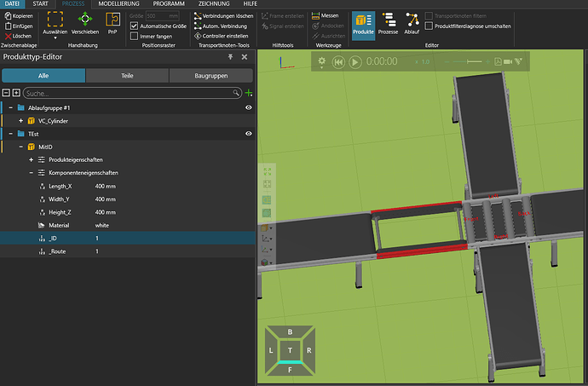Click the Suche search field

132,93
